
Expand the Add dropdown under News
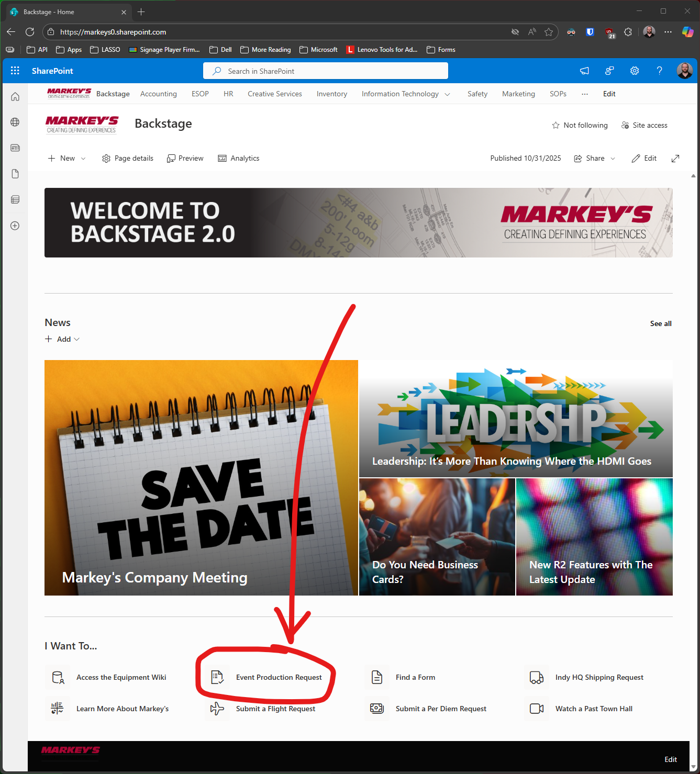(x=62, y=339)
